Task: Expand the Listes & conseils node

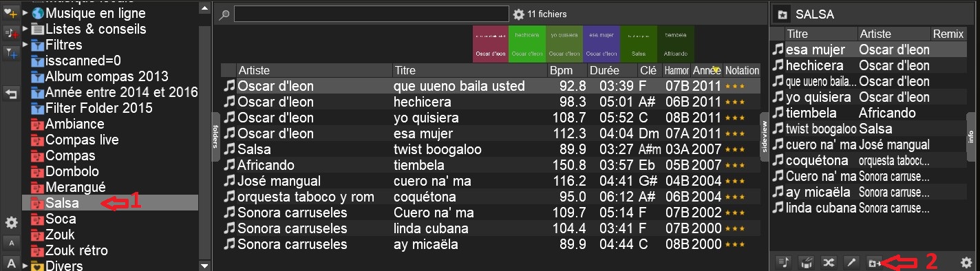Action: 25,29
